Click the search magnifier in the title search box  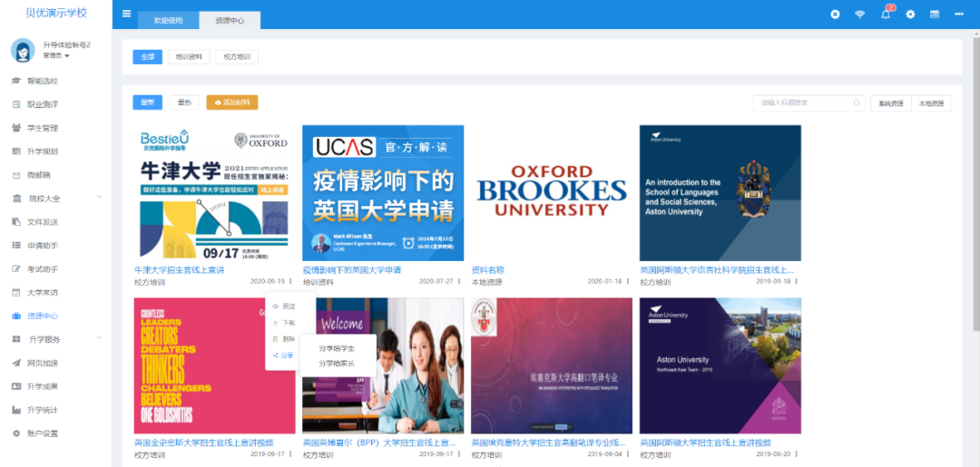(x=854, y=103)
